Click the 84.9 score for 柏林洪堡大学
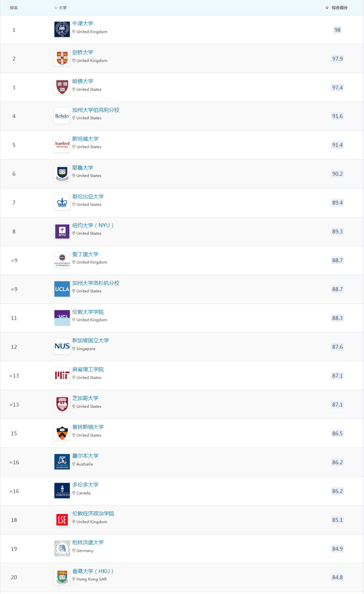 click(x=337, y=548)
